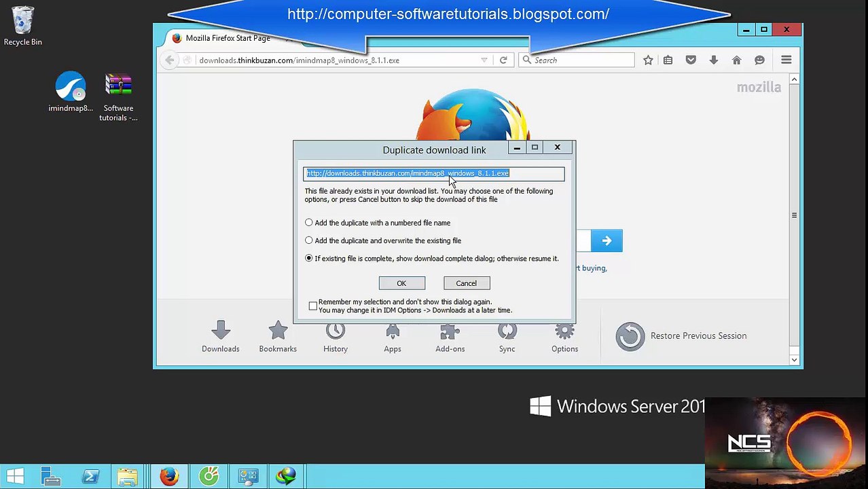868x489 pixels.
Task: Bookmark this page with the star icon
Action: 648,60
